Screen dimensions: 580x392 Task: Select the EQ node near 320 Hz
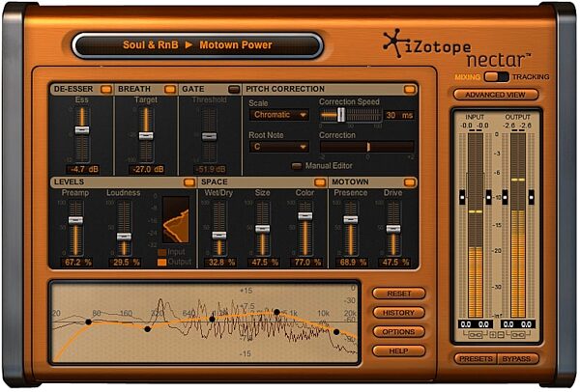point(148,329)
